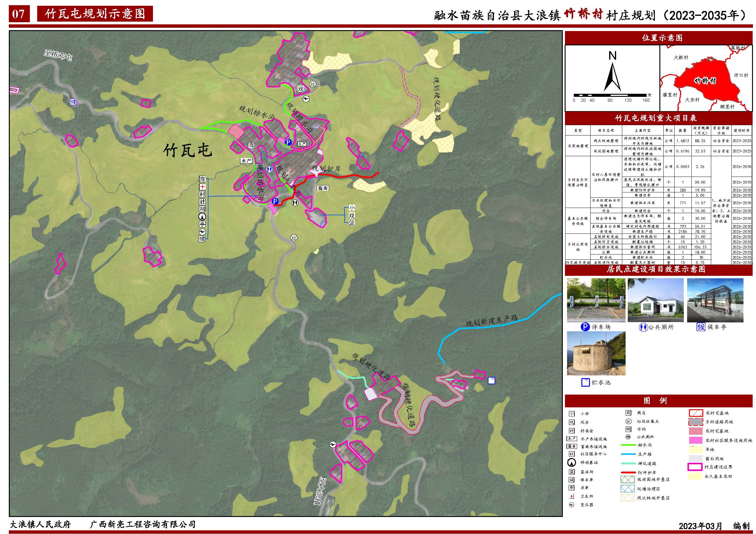Click the blue 候 bus shelter icon near 至桥邓屯 road
The height and width of the screenshot is (534, 756).
pyautogui.click(x=74, y=102)
